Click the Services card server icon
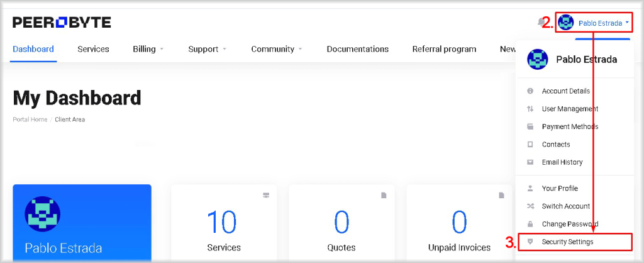Screen dimensions: 644x263 266,195
